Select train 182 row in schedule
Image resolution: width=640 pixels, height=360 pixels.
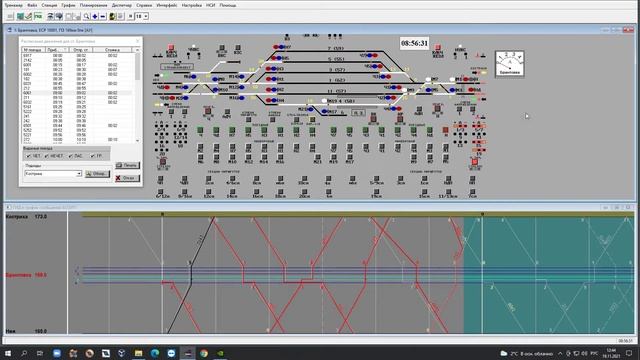[x=77, y=79]
